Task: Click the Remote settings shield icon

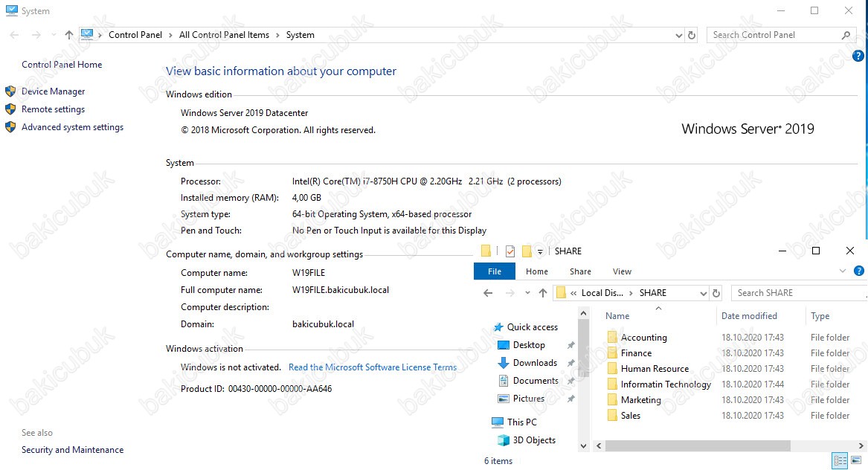Action: pos(10,109)
